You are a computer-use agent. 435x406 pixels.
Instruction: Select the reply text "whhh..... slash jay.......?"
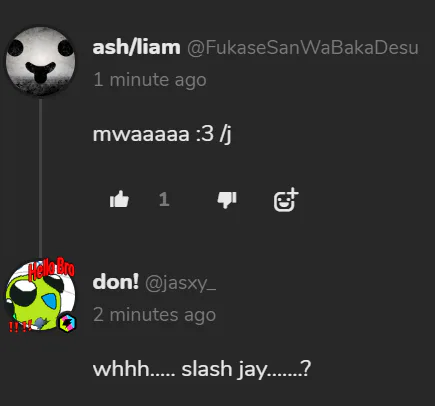point(202,369)
